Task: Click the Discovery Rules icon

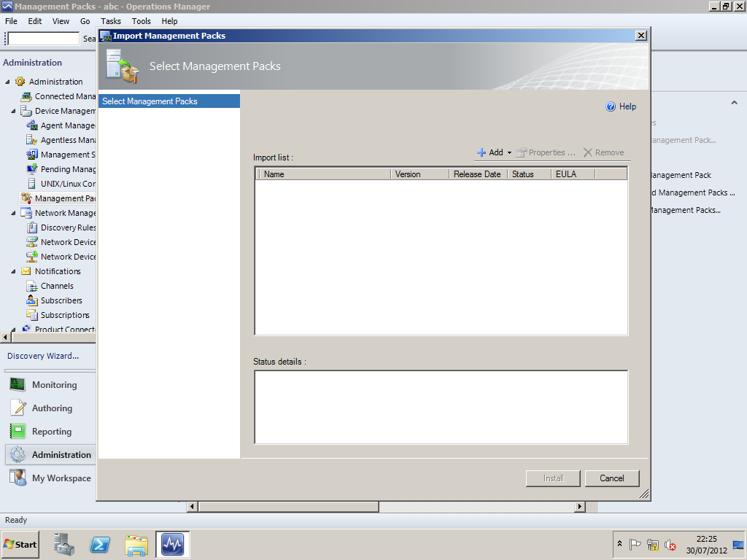Action: tap(32, 227)
